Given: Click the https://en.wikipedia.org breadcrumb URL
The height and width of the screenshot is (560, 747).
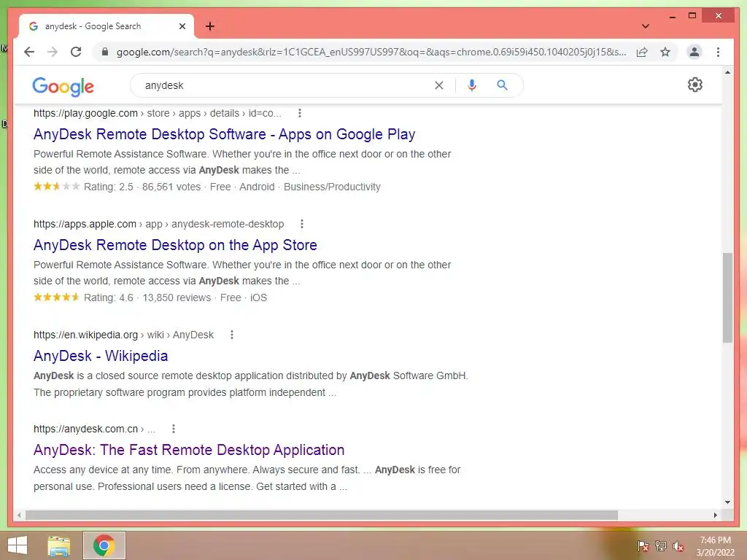Looking at the screenshot, I should [x=85, y=335].
